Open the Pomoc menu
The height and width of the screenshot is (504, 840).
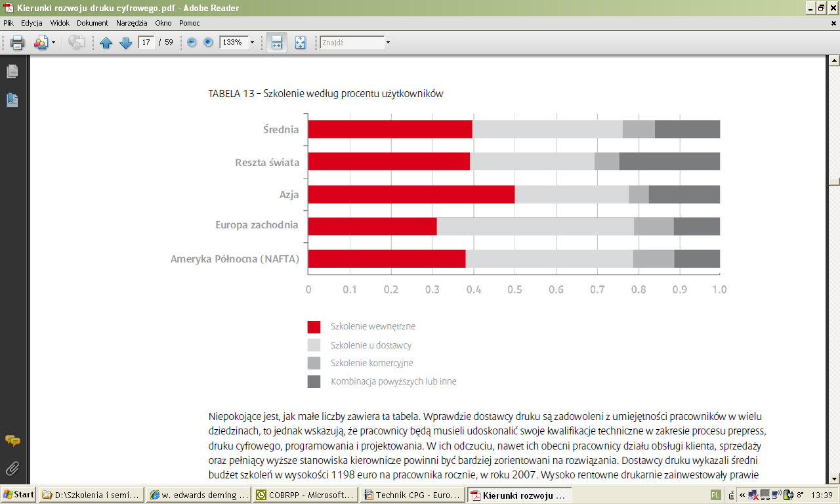point(190,22)
